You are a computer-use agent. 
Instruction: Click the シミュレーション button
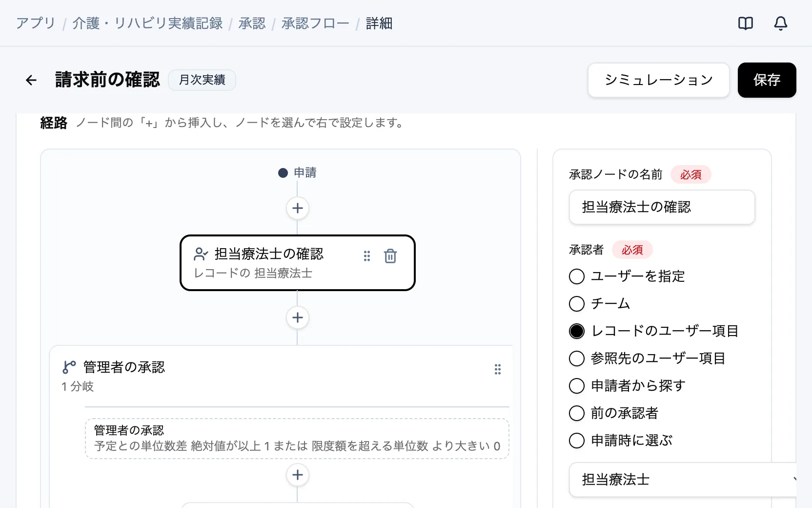point(659,80)
